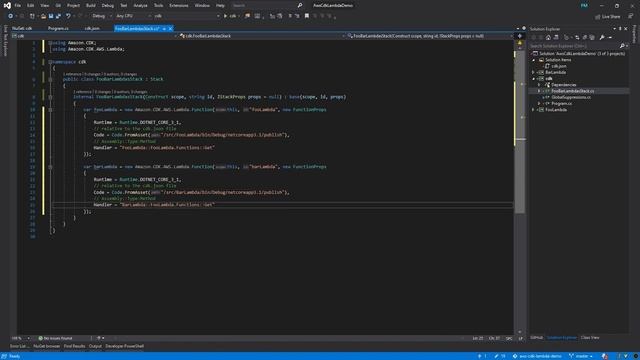Select GlobalSuppressions.cs in Solution Explorer

pos(571,97)
